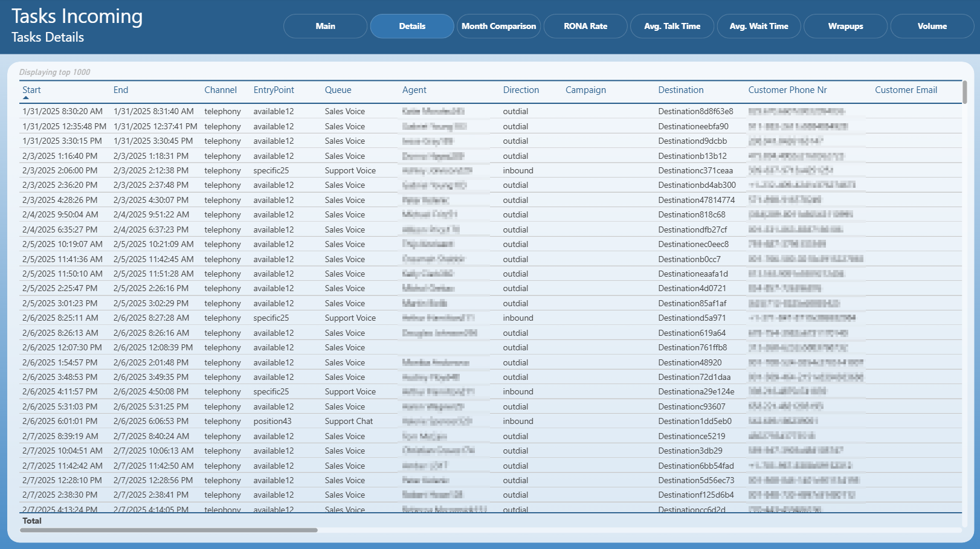980x549 pixels.
Task: Open the Avg. Wait Time tab
Action: (759, 26)
